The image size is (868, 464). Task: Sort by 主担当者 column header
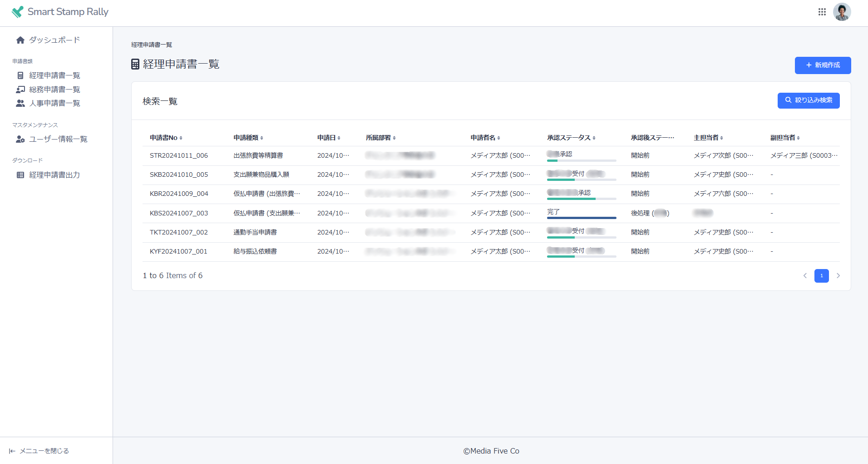(708, 138)
